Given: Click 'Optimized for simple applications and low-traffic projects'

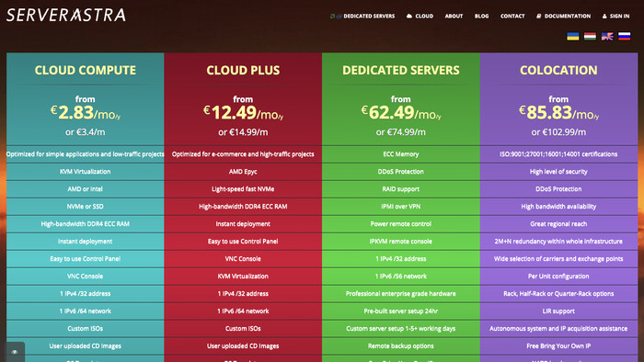Looking at the screenshot, I should pyautogui.click(x=85, y=154).
